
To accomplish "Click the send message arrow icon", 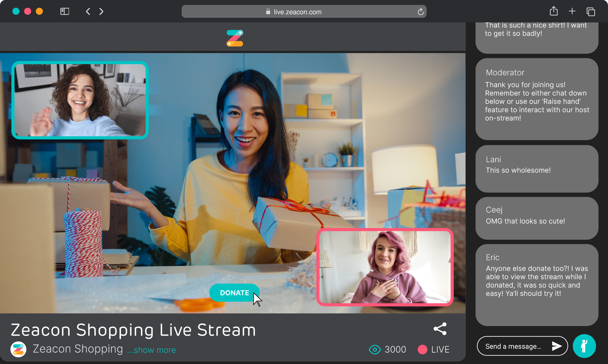I will 556,346.
